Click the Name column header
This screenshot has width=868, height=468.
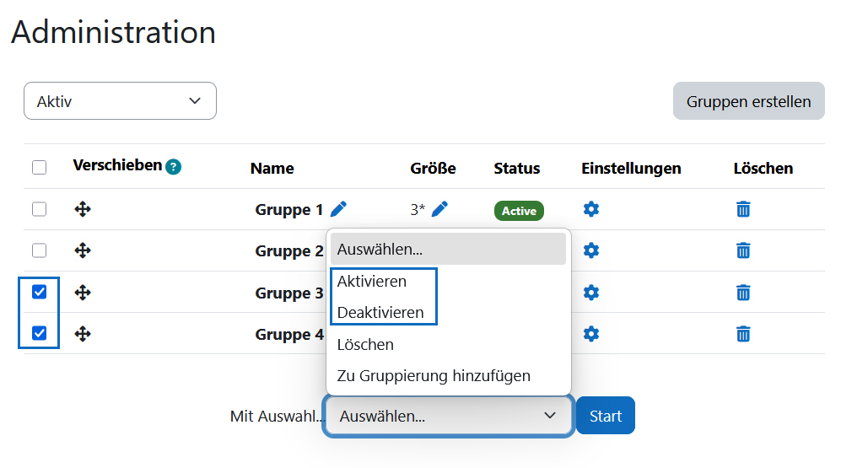tap(272, 168)
